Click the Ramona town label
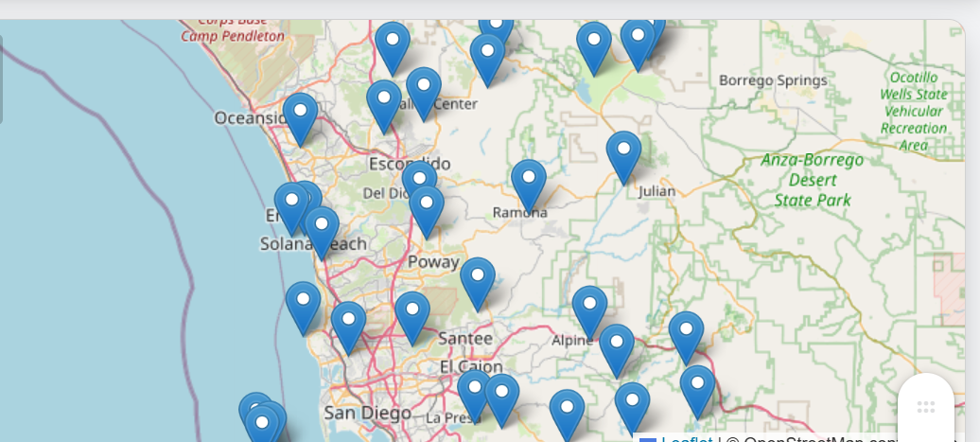Screen dimensions: 980x442 click(520, 213)
